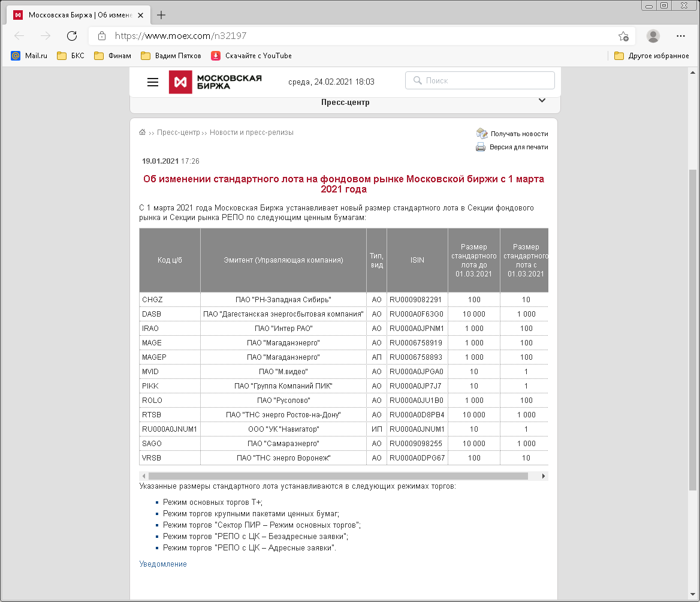Screen dimensions: 700x602
Task: Click the browser refresh button
Action: (x=71, y=36)
